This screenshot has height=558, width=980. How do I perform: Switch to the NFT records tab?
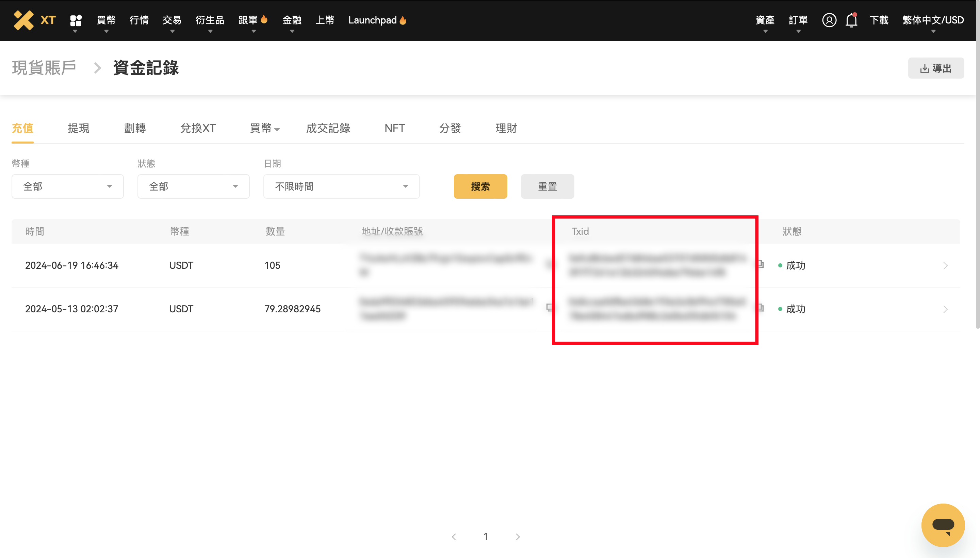tap(394, 128)
